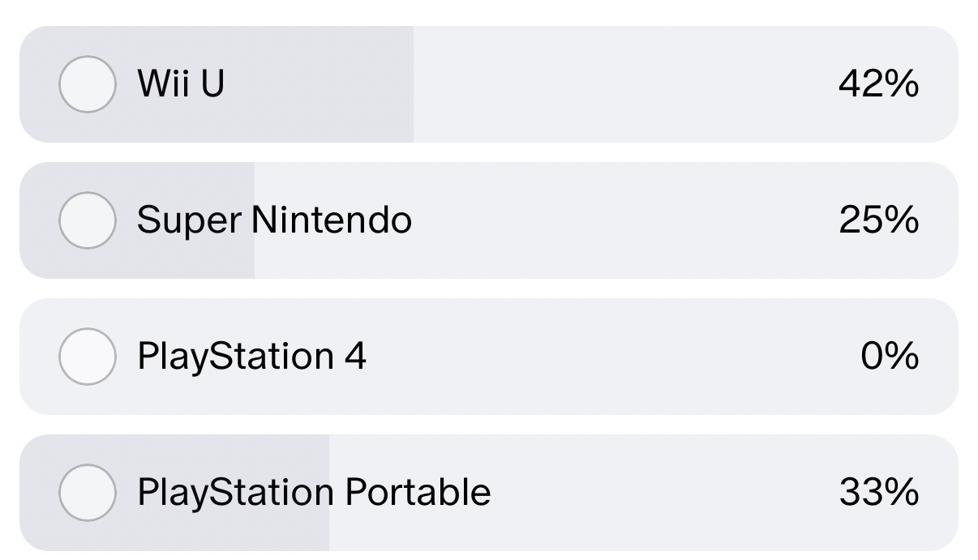Pick the PlayStation Portable radio button
This screenshot has height=560, width=978.
[88, 493]
